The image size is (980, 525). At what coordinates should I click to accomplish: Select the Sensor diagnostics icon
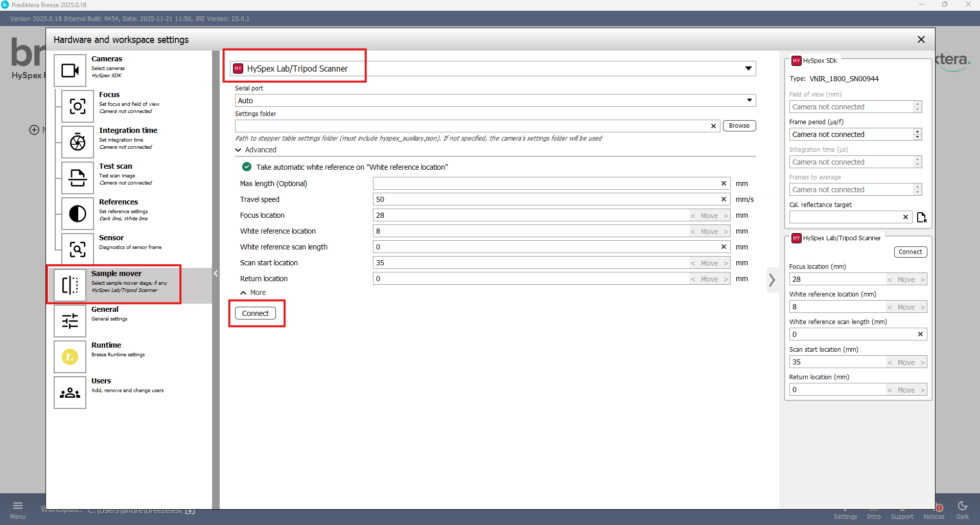coord(78,249)
